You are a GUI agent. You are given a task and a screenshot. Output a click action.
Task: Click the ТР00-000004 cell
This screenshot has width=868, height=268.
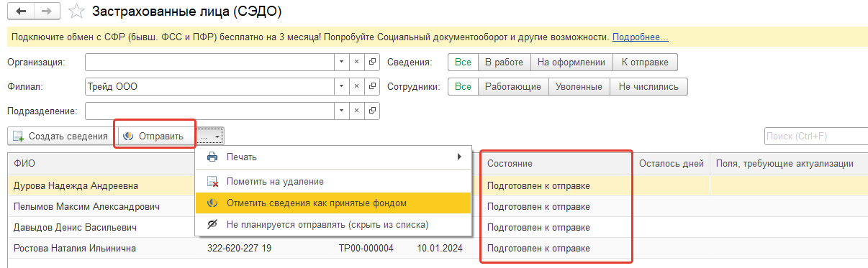coord(366,249)
